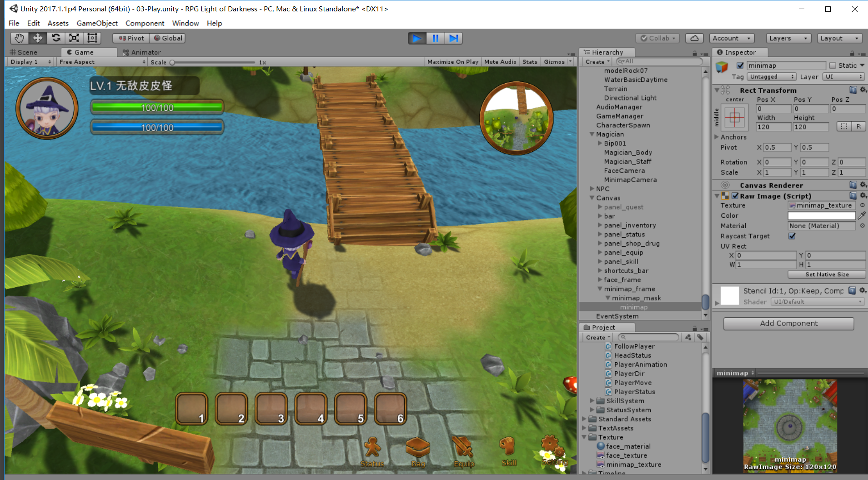The image size is (868, 480).
Task: Toggle the Raycast Target checkbox
Action: [792, 236]
